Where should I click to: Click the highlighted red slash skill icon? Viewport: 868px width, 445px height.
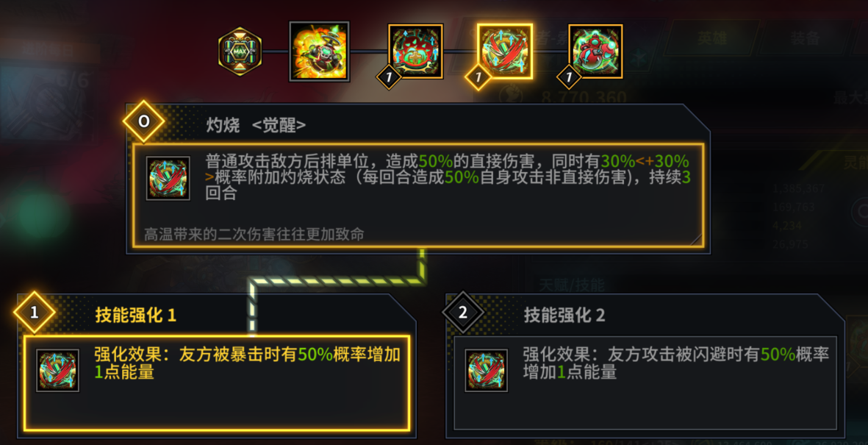pos(505,51)
